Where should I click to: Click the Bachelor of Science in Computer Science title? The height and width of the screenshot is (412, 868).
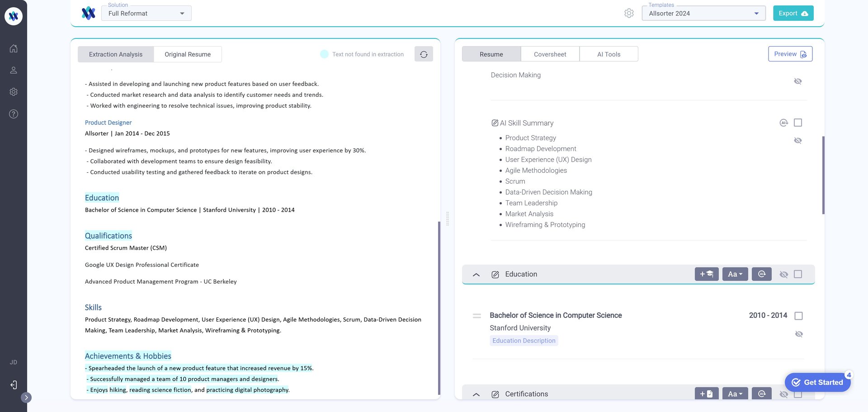click(x=556, y=315)
